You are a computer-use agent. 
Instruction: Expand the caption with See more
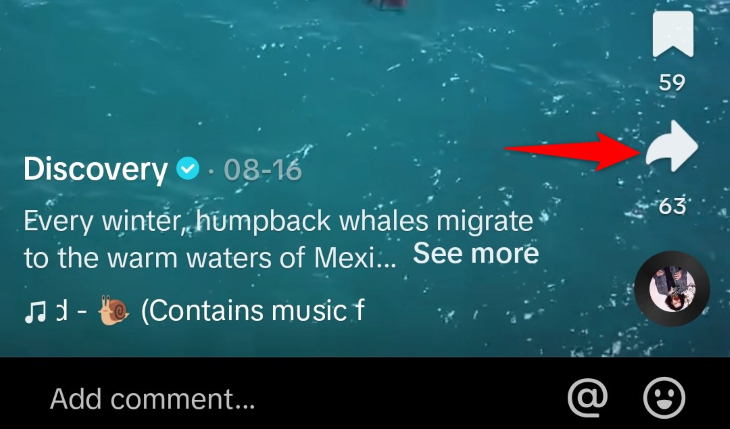(x=476, y=253)
